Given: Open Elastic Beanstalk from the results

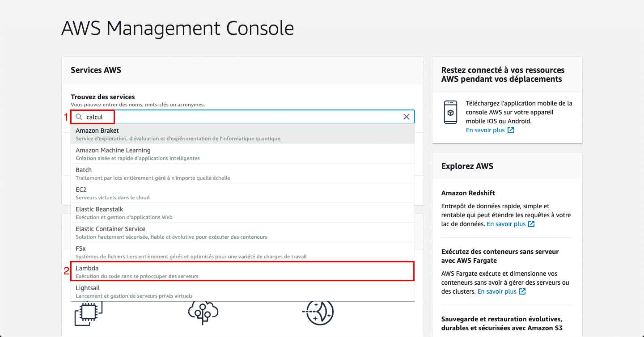Looking at the screenshot, I should coord(243,213).
